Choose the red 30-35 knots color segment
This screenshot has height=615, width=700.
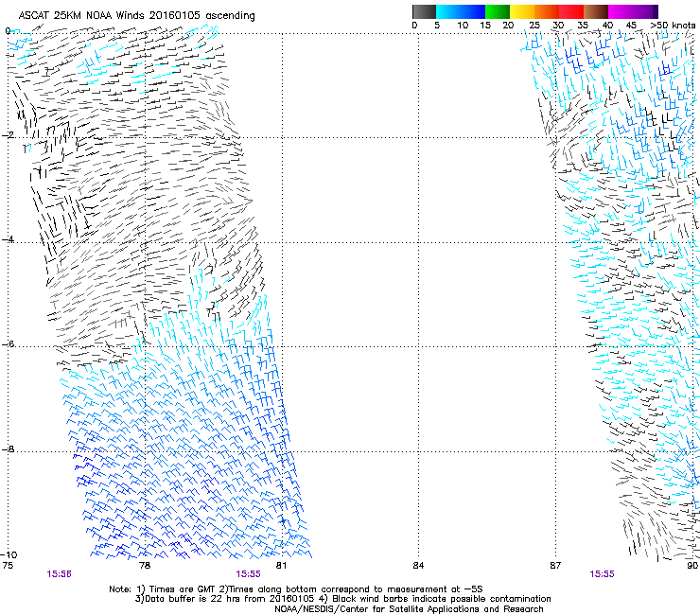(x=571, y=11)
